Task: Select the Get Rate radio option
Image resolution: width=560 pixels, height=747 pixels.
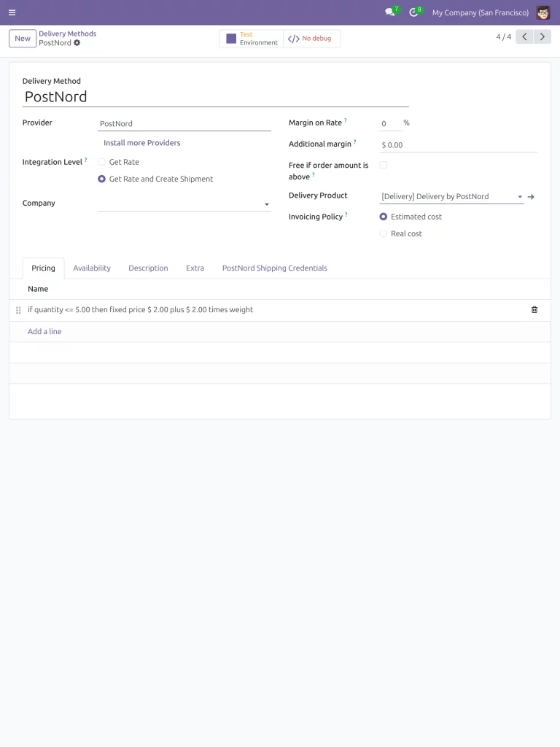Action: tap(101, 162)
